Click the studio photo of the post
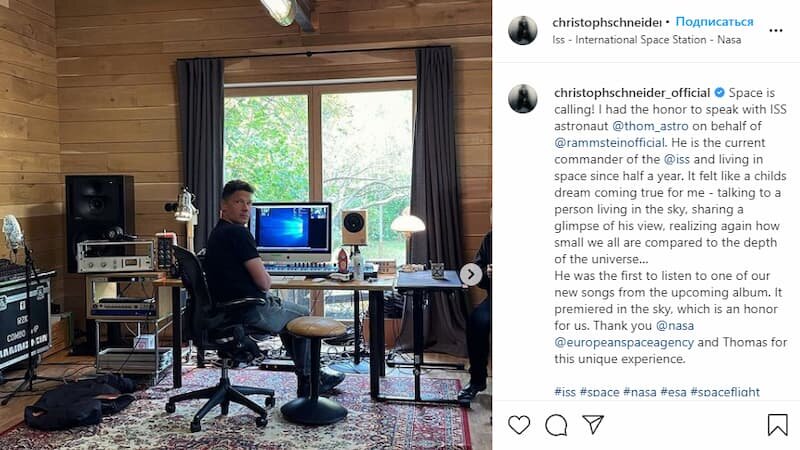 click(246, 225)
